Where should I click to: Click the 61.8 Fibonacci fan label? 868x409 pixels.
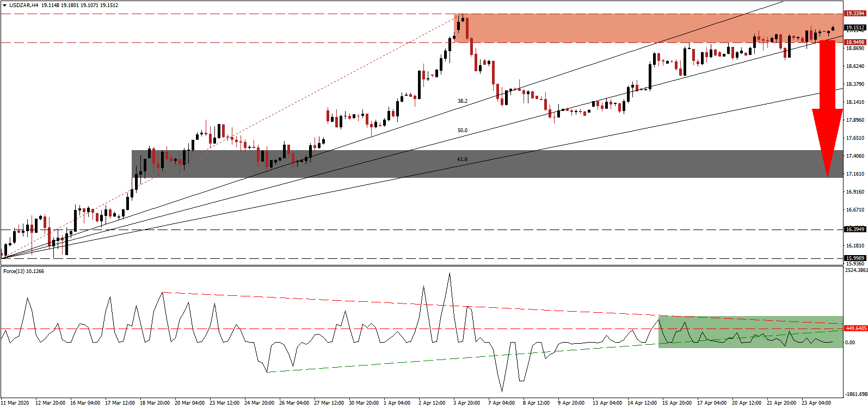(462, 159)
